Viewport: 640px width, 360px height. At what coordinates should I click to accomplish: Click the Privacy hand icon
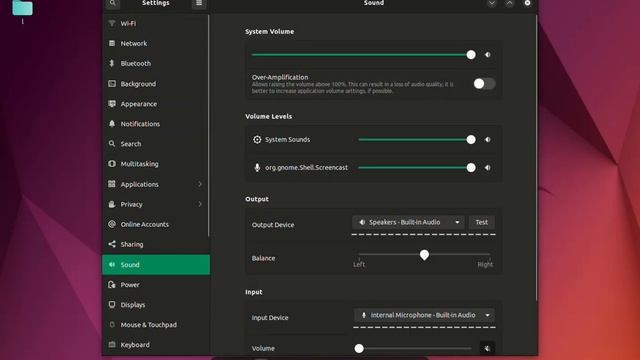pos(112,204)
